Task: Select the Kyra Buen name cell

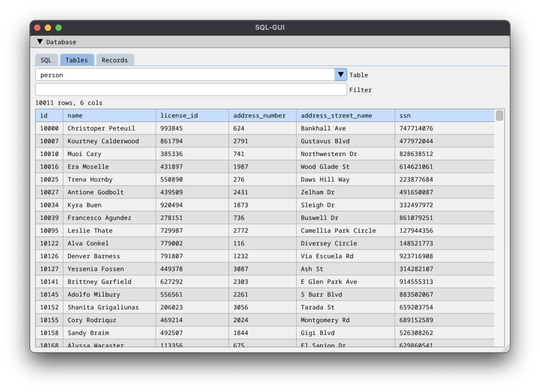Action: [84, 205]
